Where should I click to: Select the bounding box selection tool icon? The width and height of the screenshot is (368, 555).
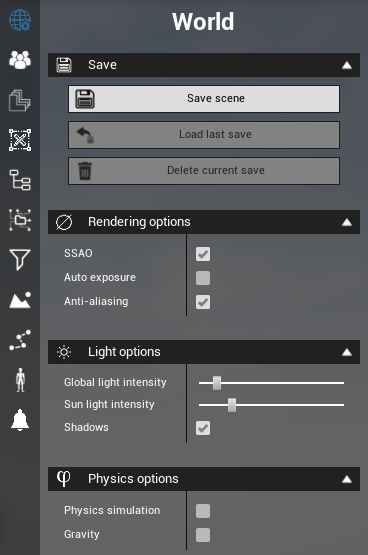click(x=20, y=140)
